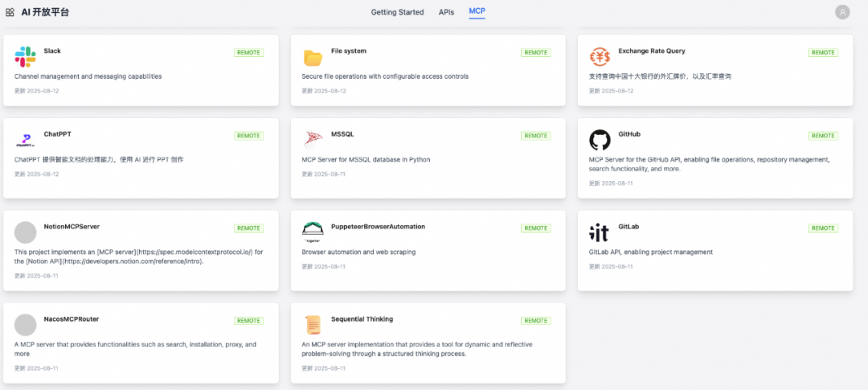Click 'An MCP server implementation' description text

417,349
